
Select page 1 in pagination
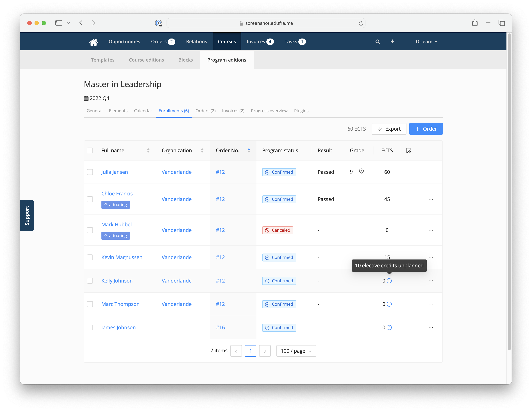(250, 351)
